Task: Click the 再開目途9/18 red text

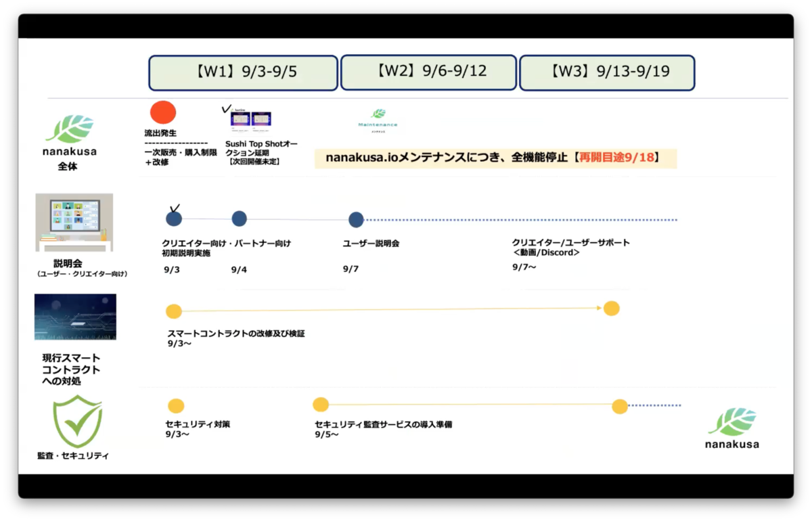Action: [x=615, y=158]
